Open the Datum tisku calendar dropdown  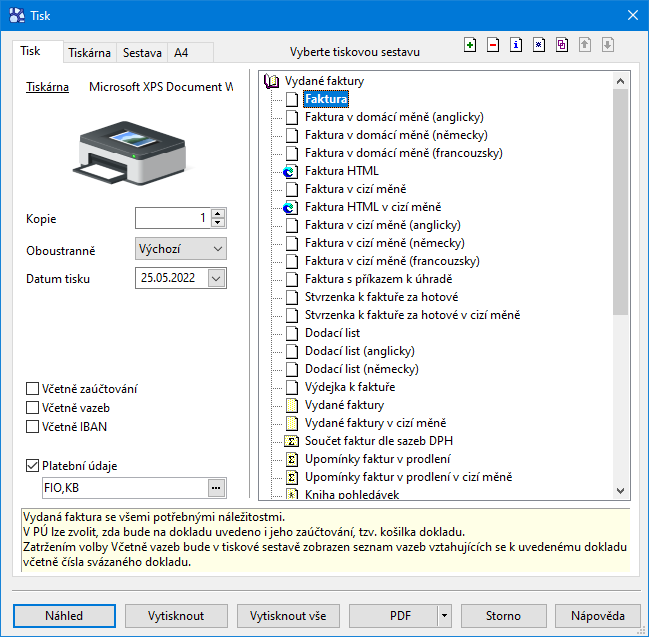[216, 278]
